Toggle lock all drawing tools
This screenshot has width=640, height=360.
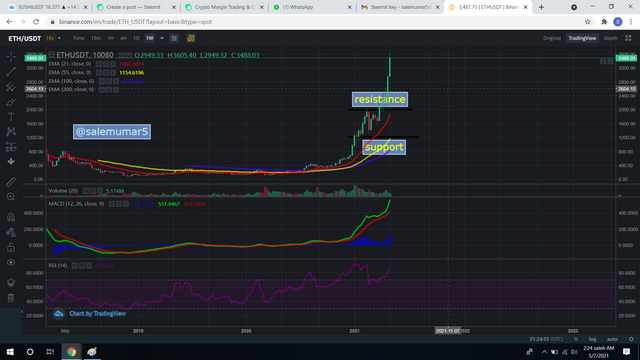(11, 247)
